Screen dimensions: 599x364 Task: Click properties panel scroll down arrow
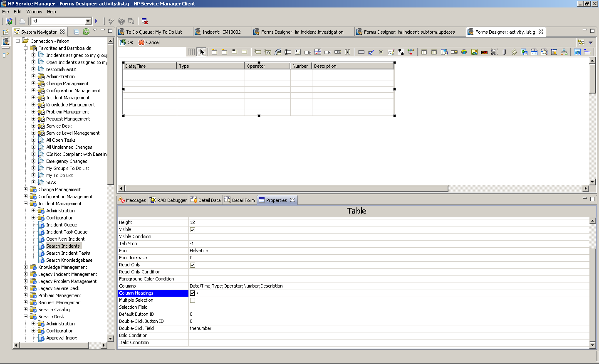click(592, 345)
